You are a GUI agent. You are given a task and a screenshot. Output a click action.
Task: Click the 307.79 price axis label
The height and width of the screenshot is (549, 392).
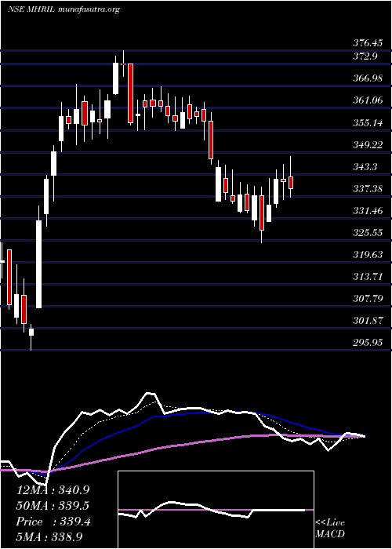click(x=368, y=299)
